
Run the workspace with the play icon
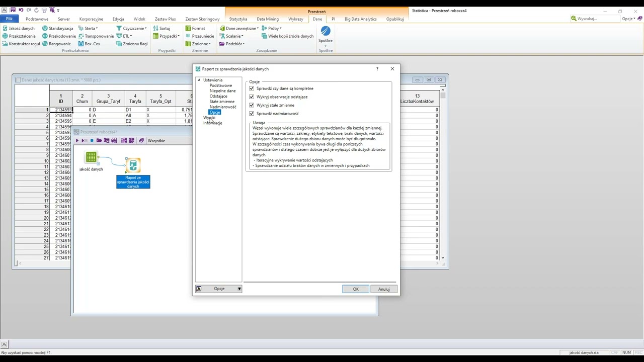click(x=77, y=141)
